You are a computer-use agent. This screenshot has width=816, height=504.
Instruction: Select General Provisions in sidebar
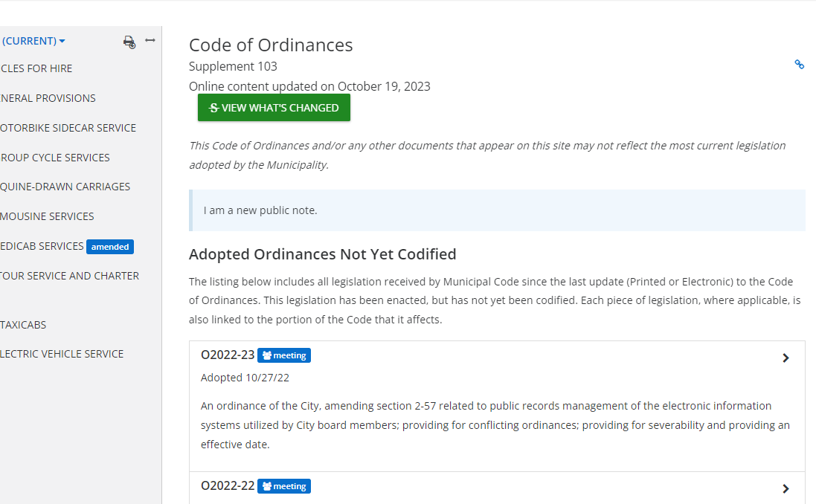pyautogui.click(x=48, y=98)
